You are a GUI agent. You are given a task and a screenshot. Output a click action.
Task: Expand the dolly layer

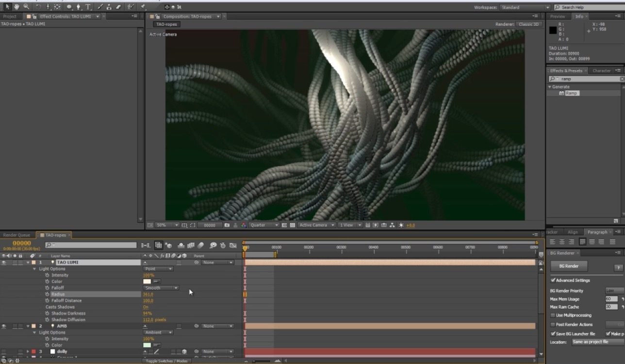28,351
